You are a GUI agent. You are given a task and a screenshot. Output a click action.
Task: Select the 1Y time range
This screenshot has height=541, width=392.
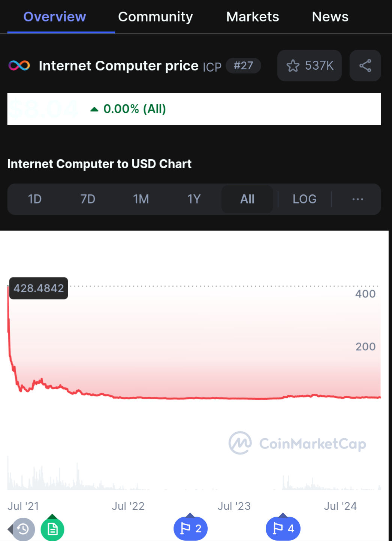point(194,199)
